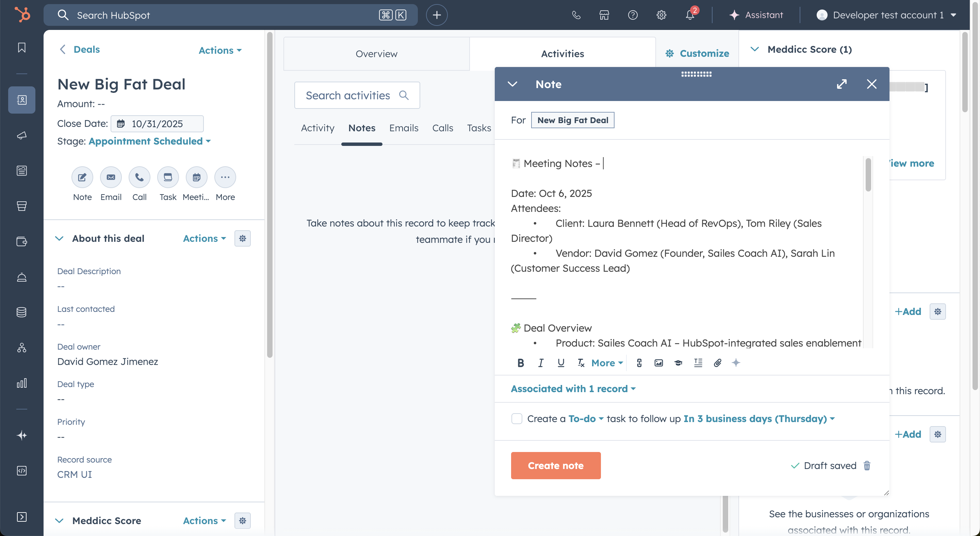
Task: Go back to Deals link
Action: [86, 49]
